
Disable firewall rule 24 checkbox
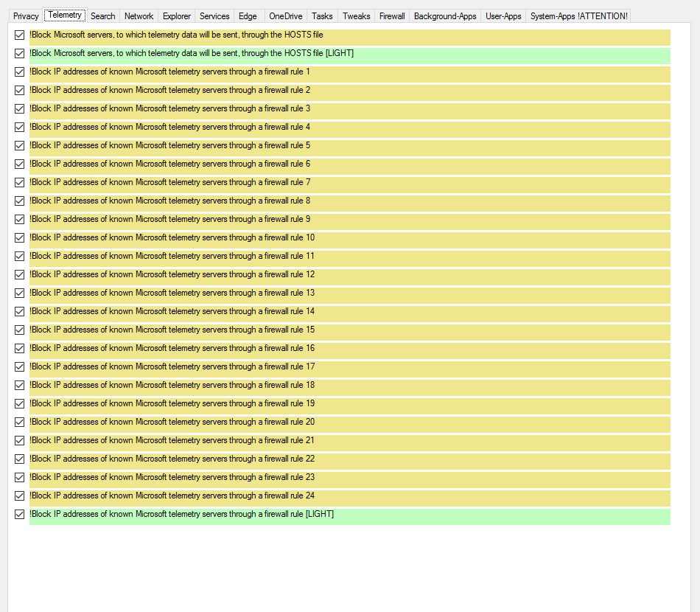coord(19,495)
